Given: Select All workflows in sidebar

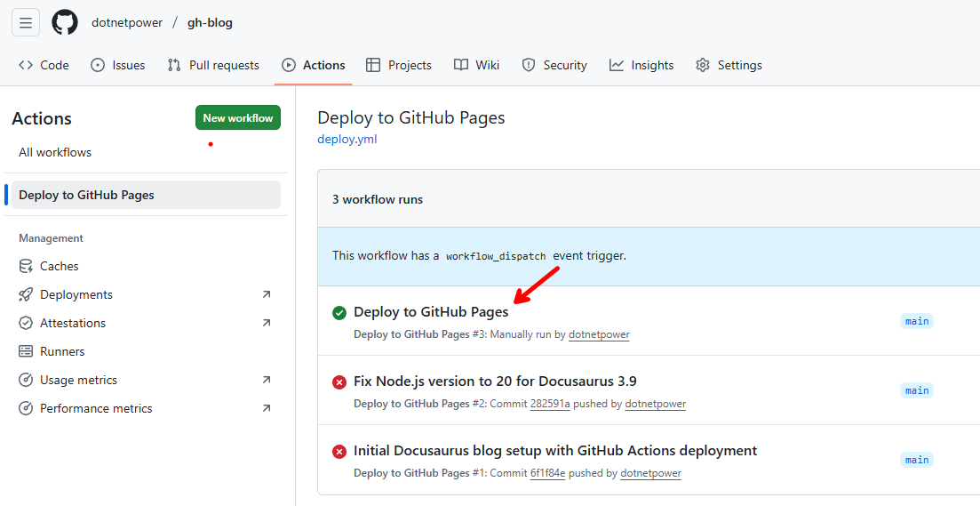Looking at the screenshot, I should [55, 152].
